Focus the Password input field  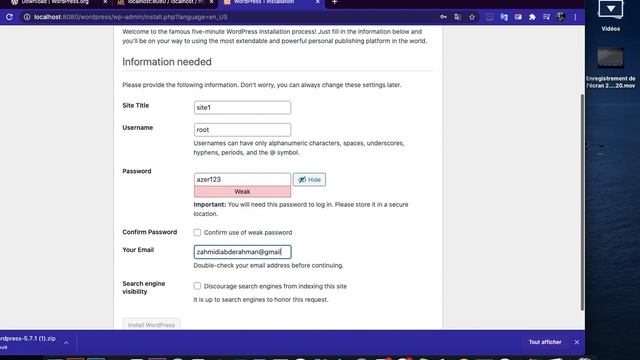[x=242, y=179]
